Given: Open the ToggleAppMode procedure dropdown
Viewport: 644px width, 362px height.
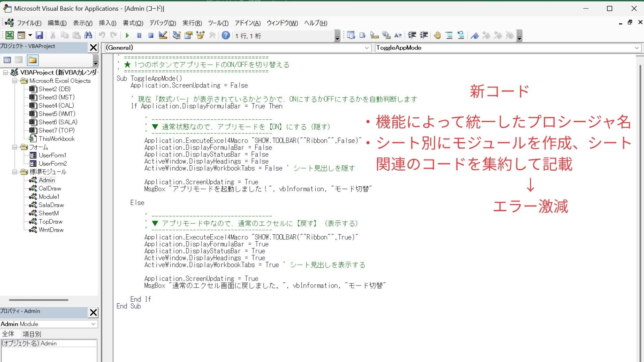Looking at the screenshot, I should (636, 48).
